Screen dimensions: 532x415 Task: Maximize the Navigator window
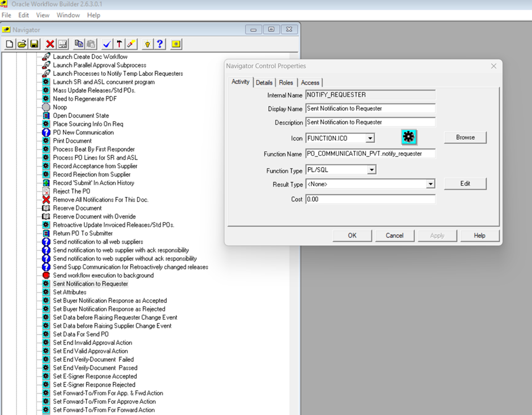pos(271,29)
